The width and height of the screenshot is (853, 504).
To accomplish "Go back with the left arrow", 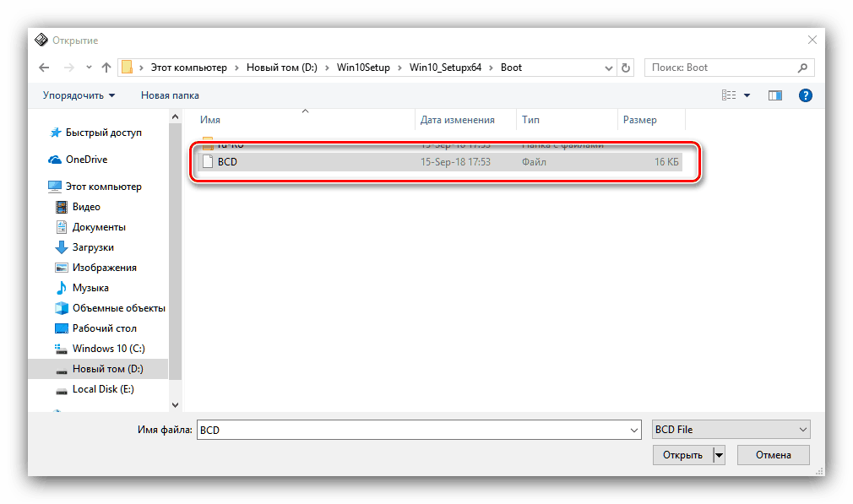I will (x=44, y=68).
